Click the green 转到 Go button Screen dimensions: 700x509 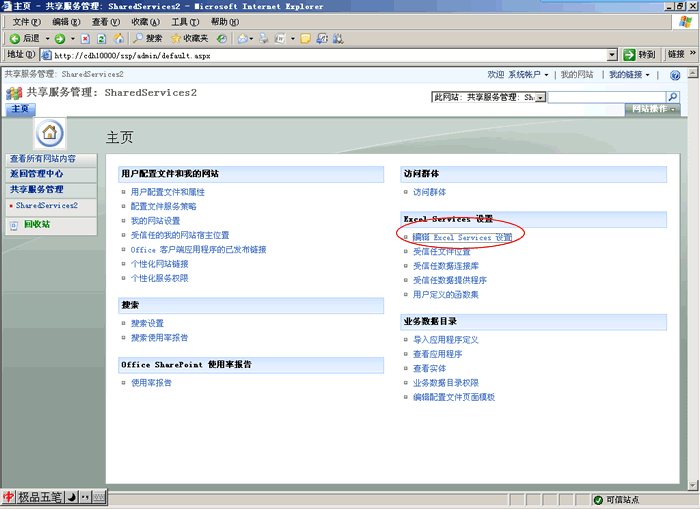coord(639,55)
